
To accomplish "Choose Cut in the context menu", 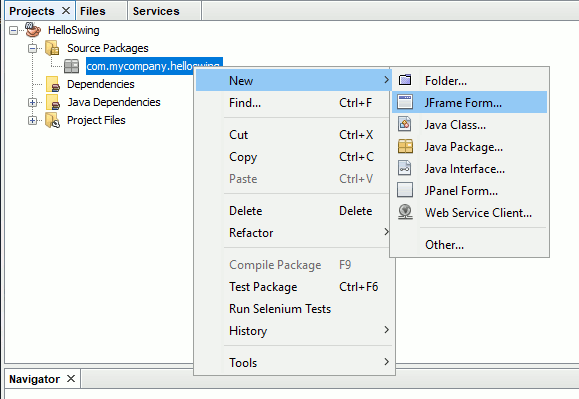I will click(294, 135).
